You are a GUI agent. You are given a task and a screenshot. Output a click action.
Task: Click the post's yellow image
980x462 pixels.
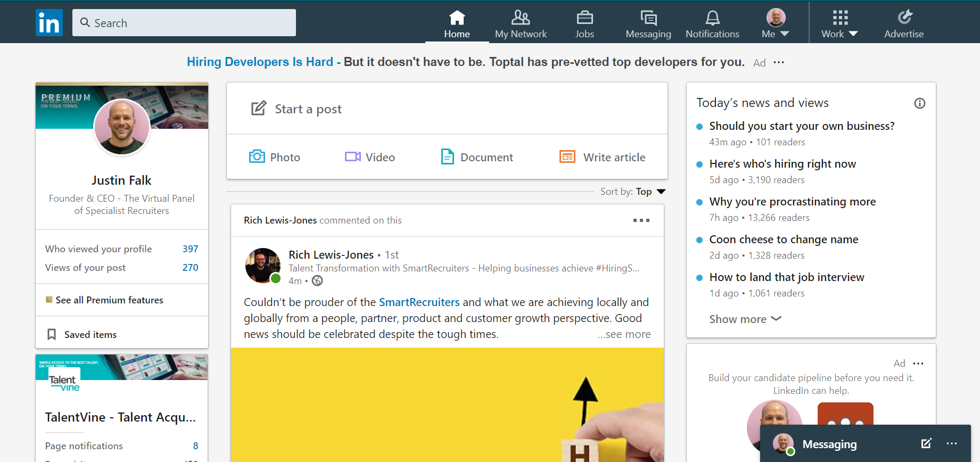pyautogui.click(x=447, y=405)
